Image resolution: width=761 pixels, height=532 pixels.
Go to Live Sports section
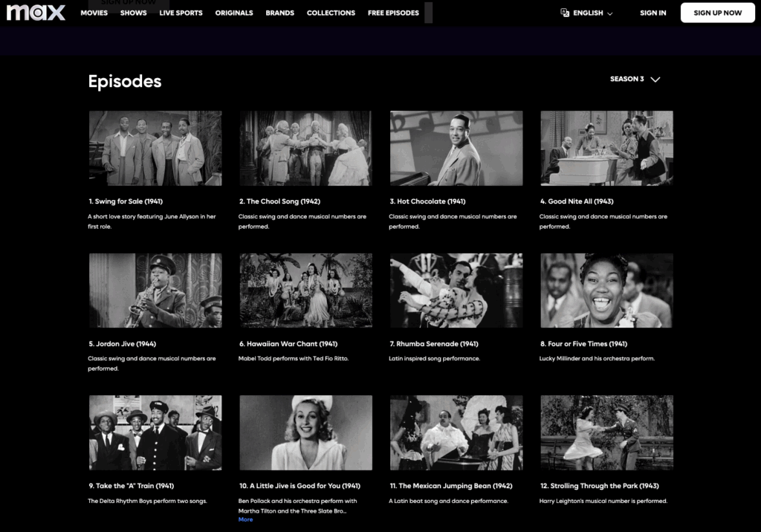click(x=181, y=13)
